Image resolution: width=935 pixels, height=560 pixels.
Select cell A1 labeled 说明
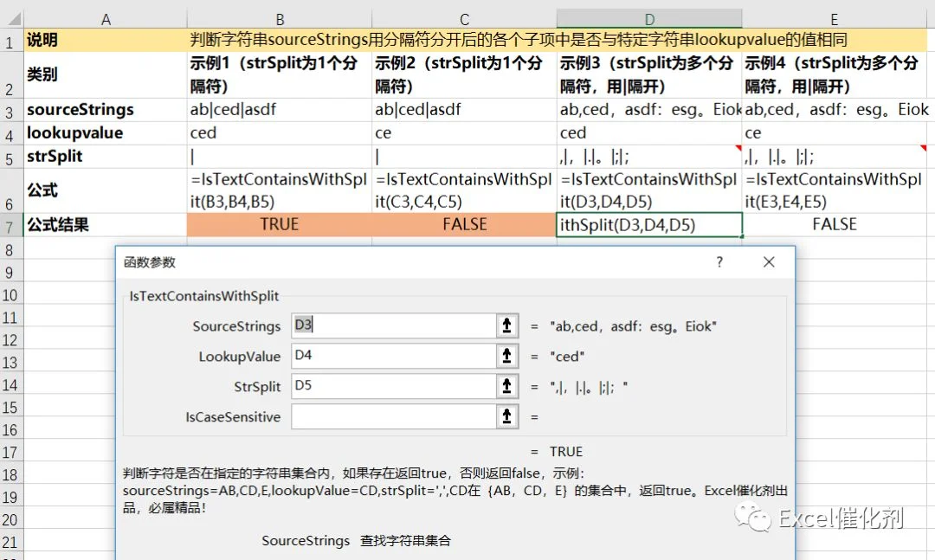[x=106, y=40]
